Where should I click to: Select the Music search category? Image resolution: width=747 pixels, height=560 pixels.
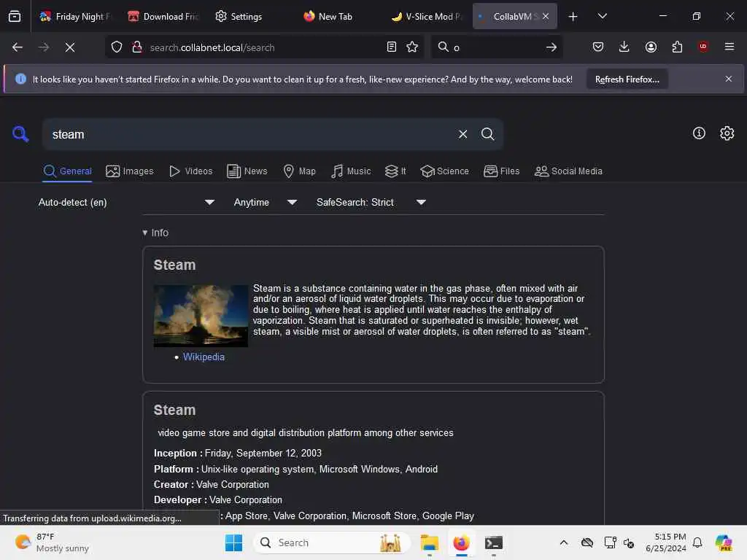click(x=351, y=171)
